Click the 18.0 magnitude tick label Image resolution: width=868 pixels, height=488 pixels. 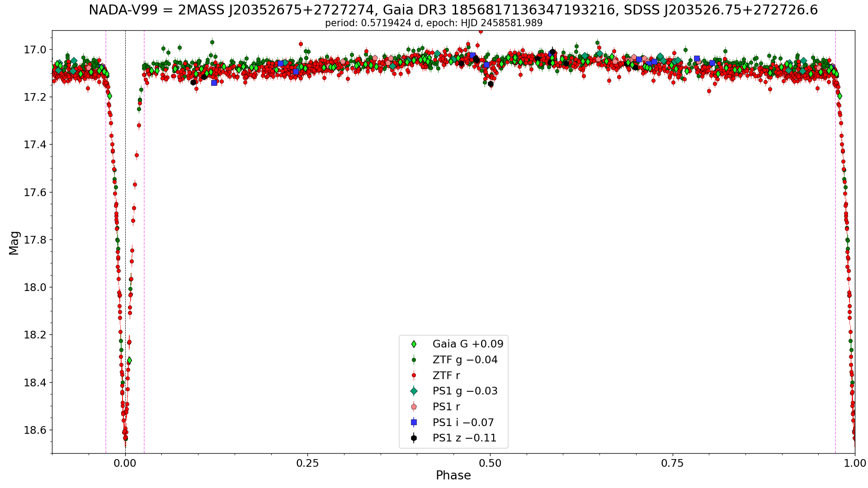(35, 287)
